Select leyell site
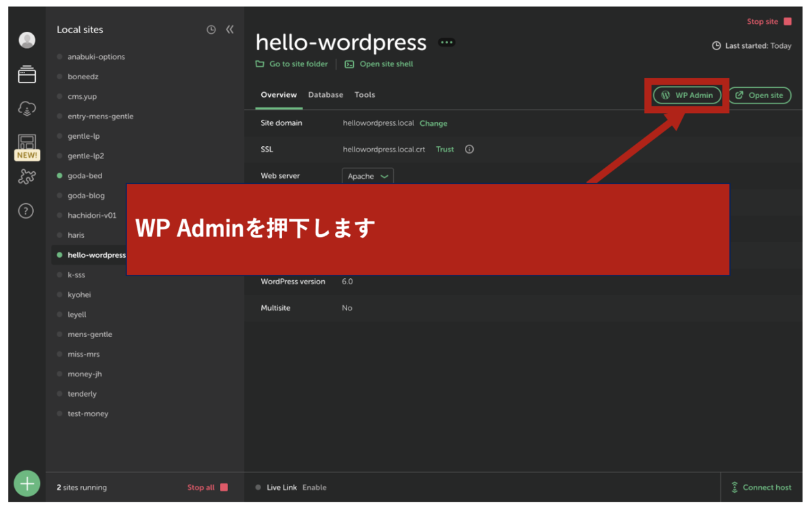The height and width of the screenshot is (511, 812). pyautogui.click(x=77, y=314)
